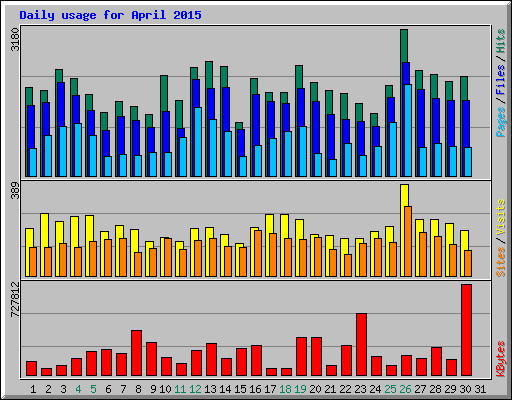
Task: Click green weekend day label 26
Action: coord(405,389)
